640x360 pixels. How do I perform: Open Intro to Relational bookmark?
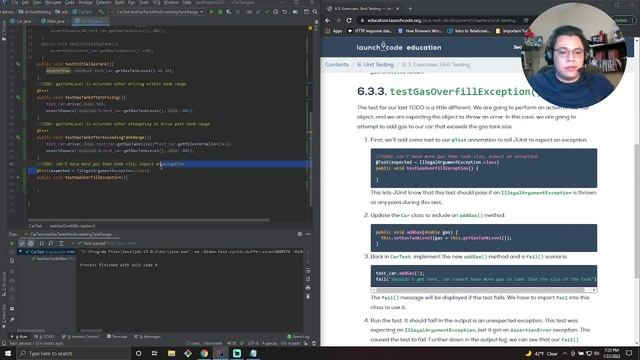[469, 31]
